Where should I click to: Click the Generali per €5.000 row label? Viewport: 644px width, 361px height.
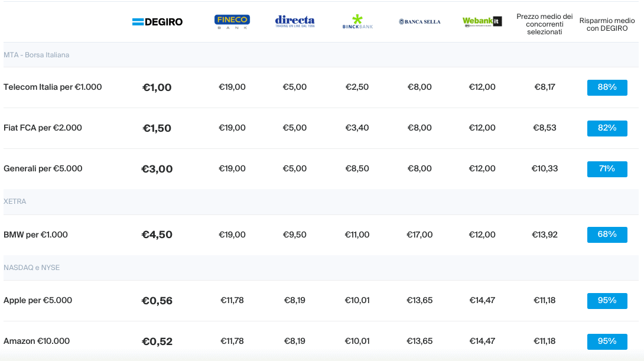pos(43,169)
